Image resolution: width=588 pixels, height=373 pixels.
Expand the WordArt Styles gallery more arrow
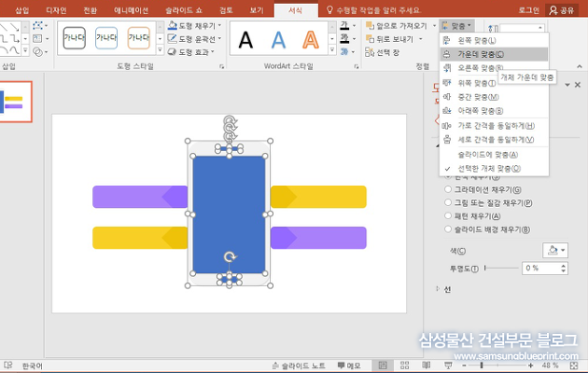(332, 51)
